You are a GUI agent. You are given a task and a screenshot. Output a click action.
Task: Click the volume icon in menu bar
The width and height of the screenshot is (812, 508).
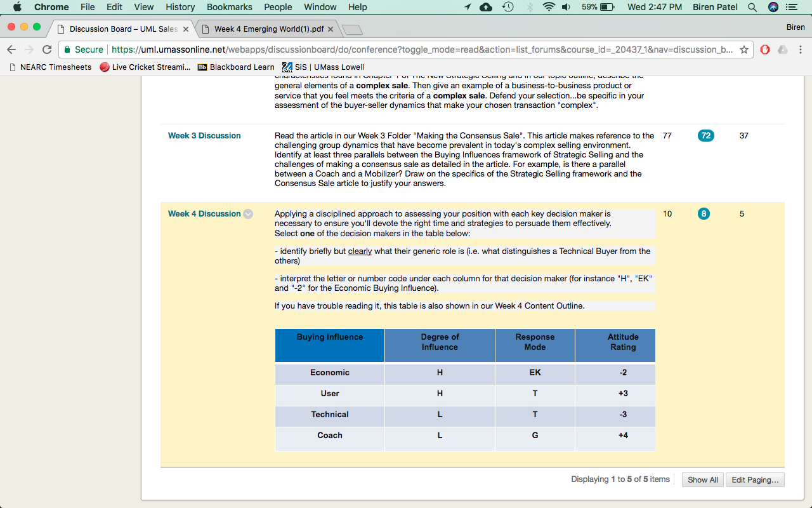[566, 7]
